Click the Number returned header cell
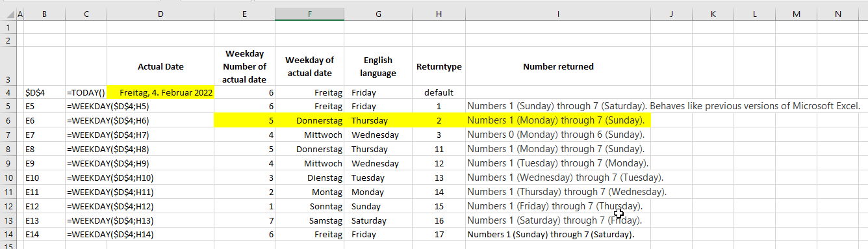Image resolution: width=868 pixels, height=249 pixels. tap(558, 66)
